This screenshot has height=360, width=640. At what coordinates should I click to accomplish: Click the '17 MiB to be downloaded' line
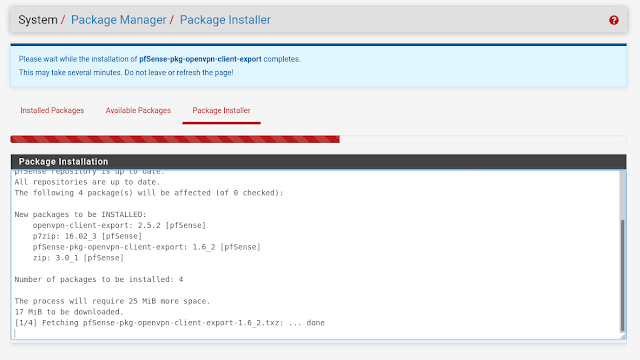[69, 312]
